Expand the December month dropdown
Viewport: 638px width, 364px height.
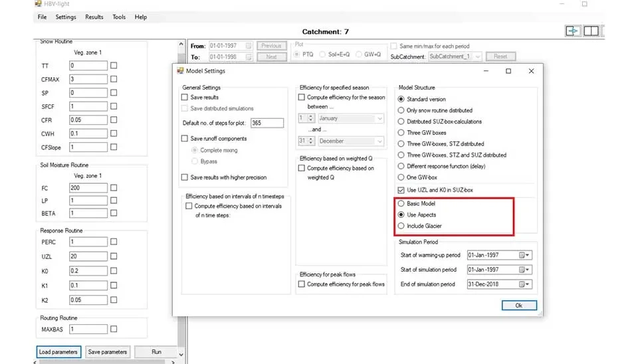[x=379, y=141]
